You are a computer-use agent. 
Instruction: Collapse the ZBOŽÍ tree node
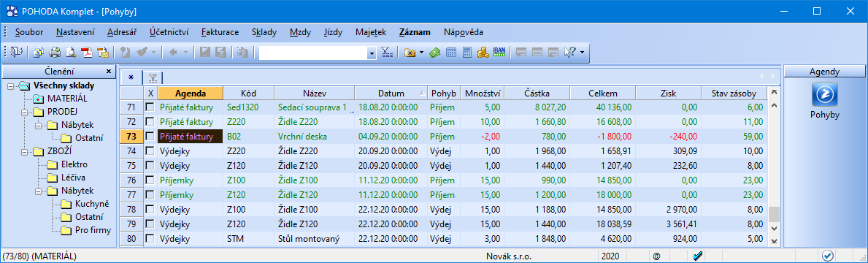pyautogui.click(x=25, y=151)
